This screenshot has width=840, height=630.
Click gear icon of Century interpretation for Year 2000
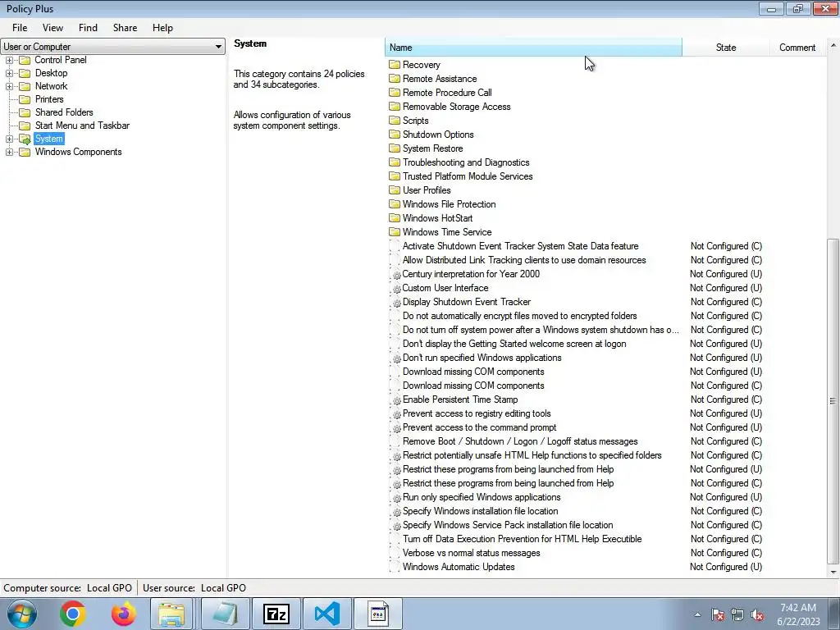pos(395,274)
